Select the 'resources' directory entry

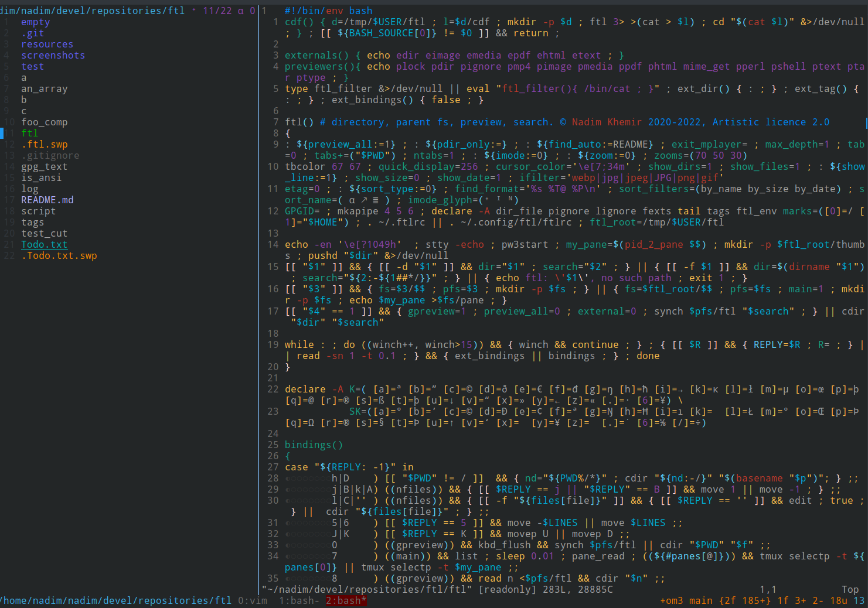[x=47, y=45]
